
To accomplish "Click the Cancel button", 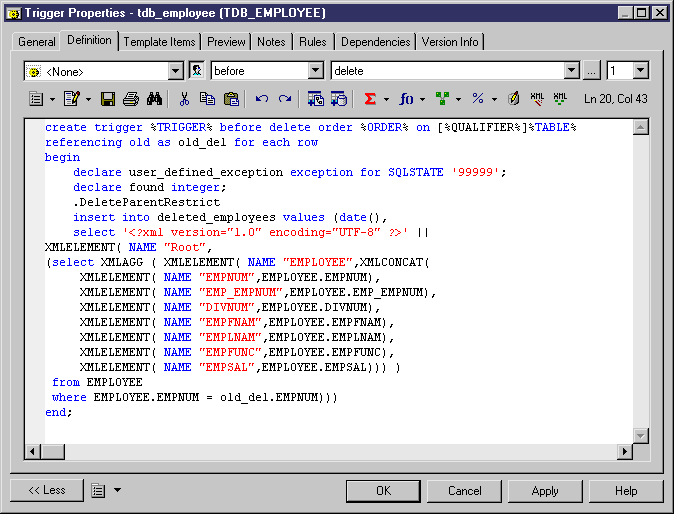I will (464, 491).
